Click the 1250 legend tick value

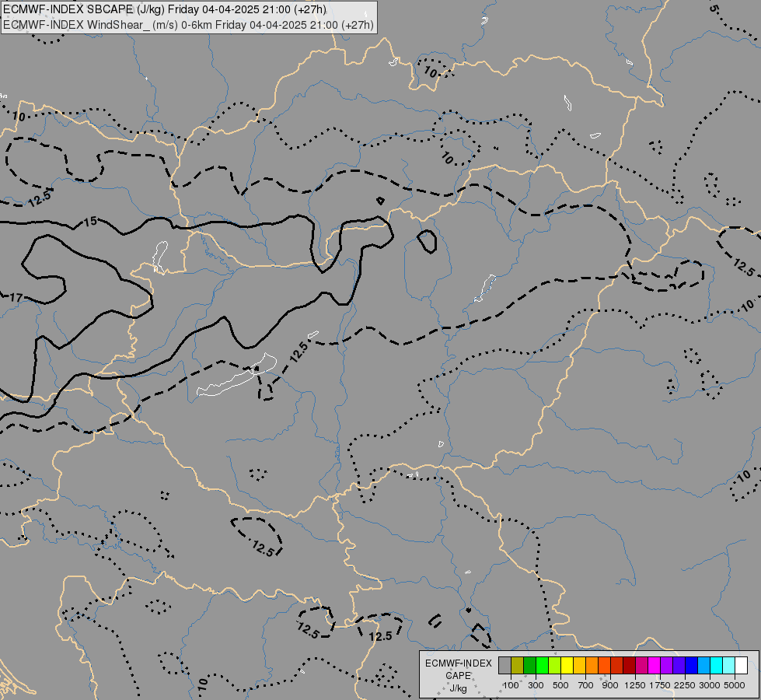pyautogui.click(x=635, y=685)
